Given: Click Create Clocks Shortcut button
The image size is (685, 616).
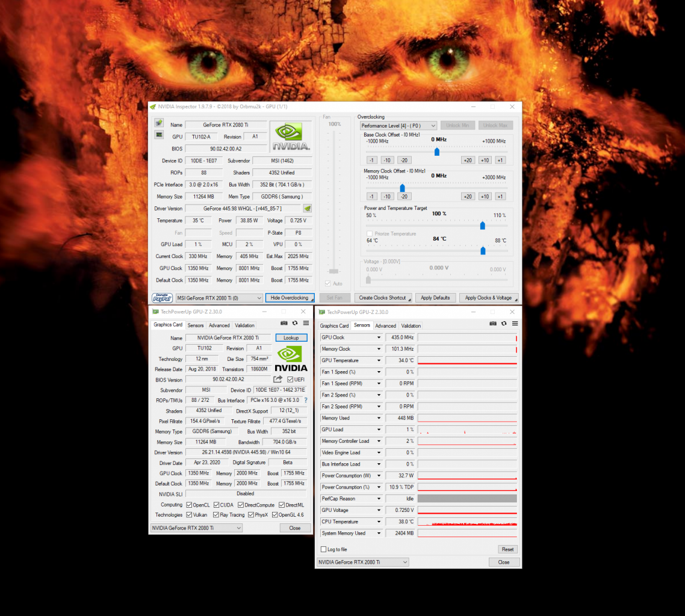Looking at the screenshot, I should 383,298.
